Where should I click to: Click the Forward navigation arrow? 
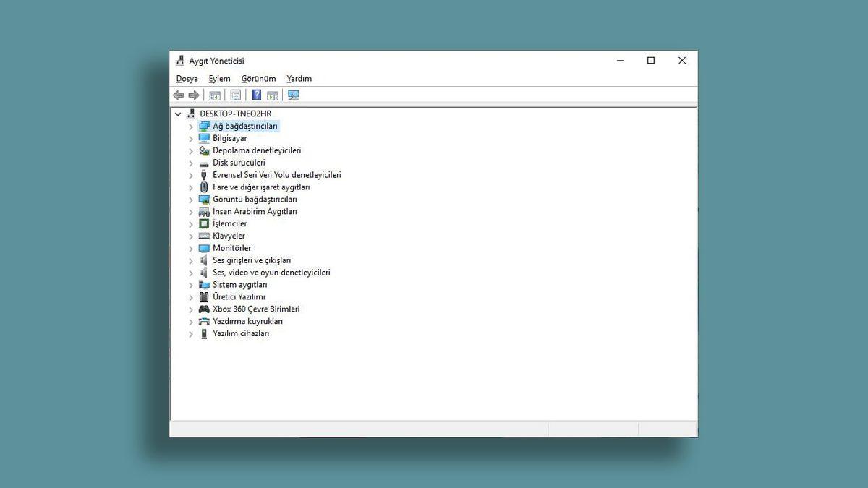pyautogui.click(x=194, y=95)
